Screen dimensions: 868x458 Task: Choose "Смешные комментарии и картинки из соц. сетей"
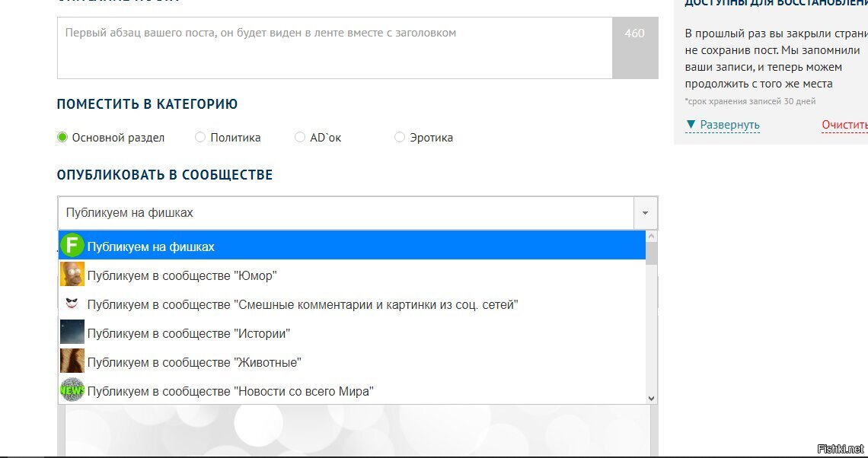(352, 304)
